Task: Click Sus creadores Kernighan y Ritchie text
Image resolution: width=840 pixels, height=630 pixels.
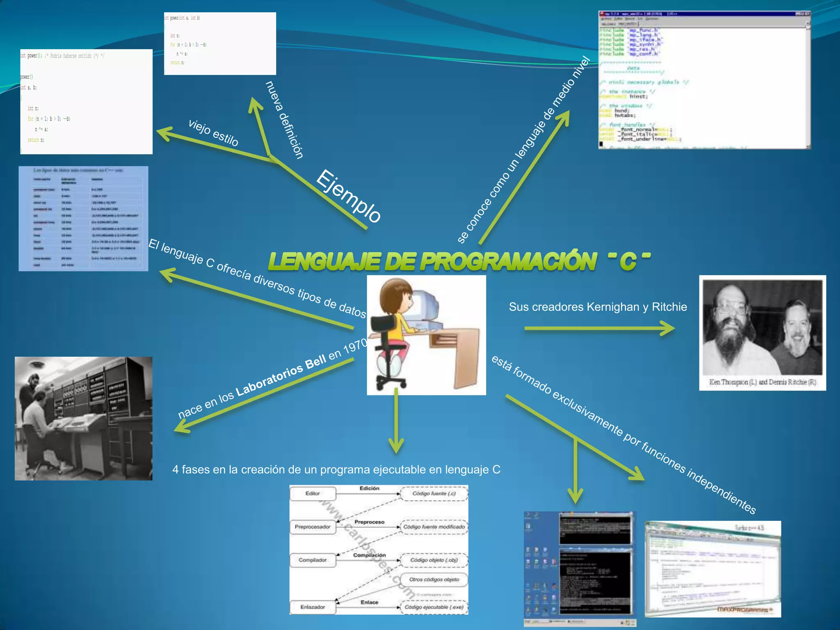Action: pos(598,307)
